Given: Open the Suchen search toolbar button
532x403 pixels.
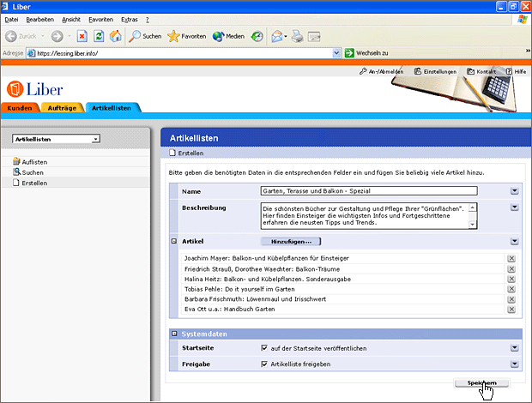Looking at the screenshot, I should [x=145, y=36].
